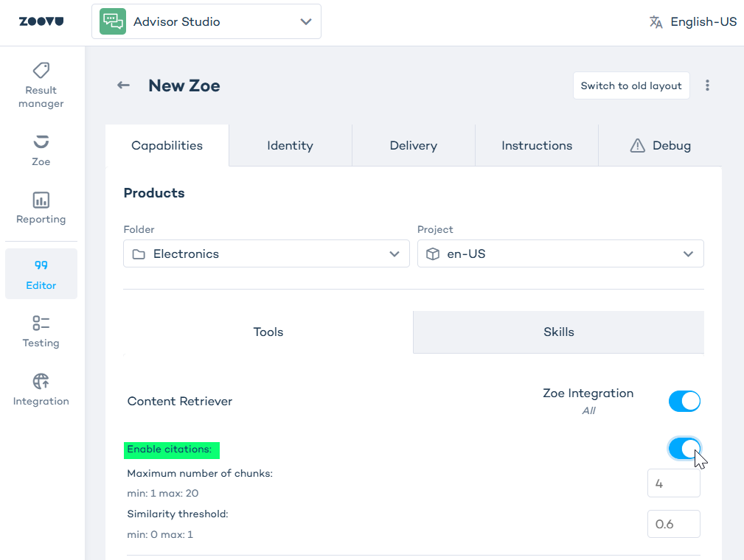Open the Integration section

coord(41,389)
